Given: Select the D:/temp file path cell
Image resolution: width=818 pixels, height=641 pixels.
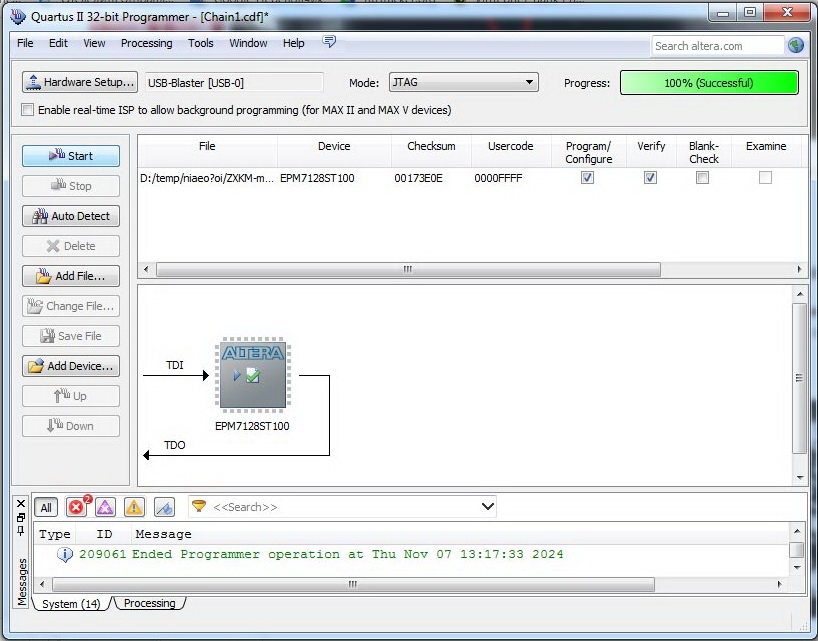Looking at the screenshot, I should (207, 178).
